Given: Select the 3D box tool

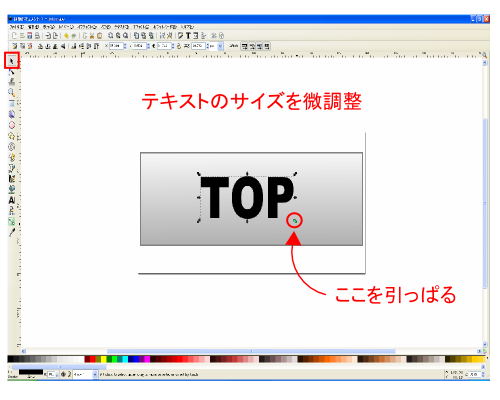Looking at the screenshot, I should point(12,114).
